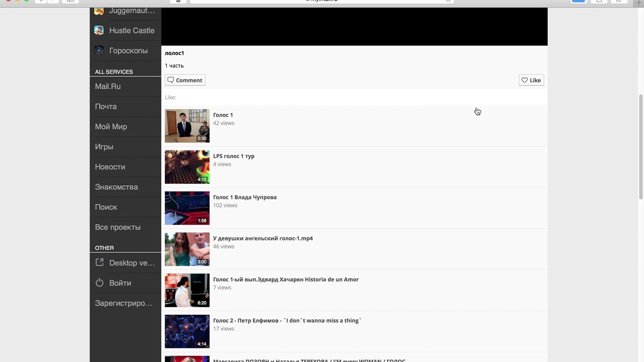
Task: Click the Desktop version external-link icon
Action: pos(100,262)
